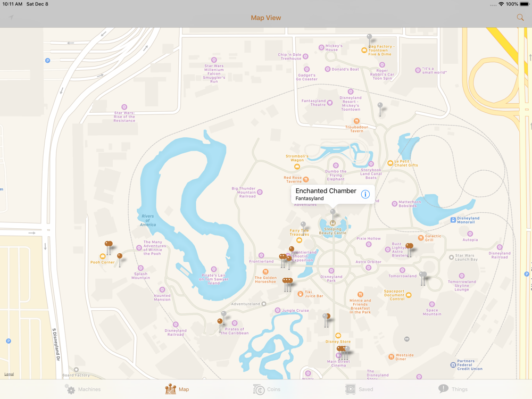Tap the Frontierland attraction marker
This screenshot has height=399, width=532.
261,255
